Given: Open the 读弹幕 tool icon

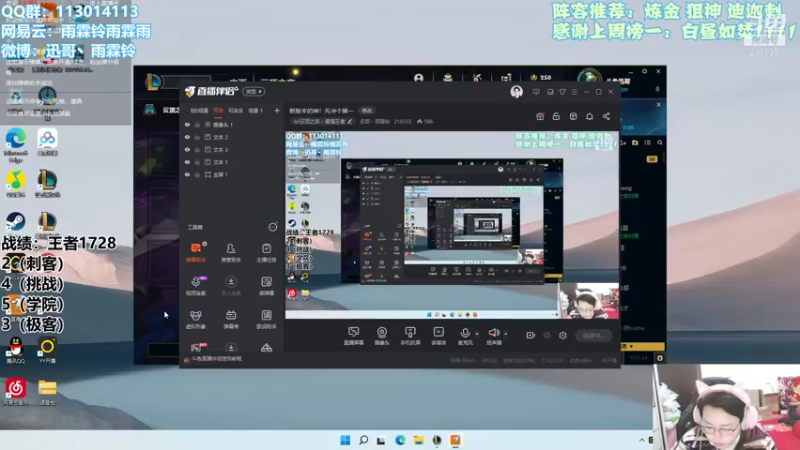Looking at the screenshot, I should pos(266,286).
